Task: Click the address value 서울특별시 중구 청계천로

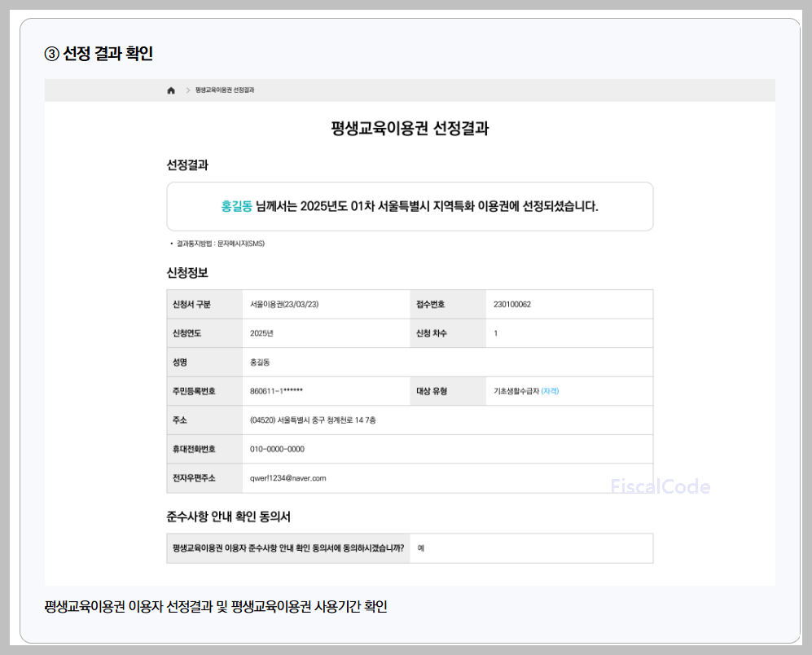Action: [313, 420]
